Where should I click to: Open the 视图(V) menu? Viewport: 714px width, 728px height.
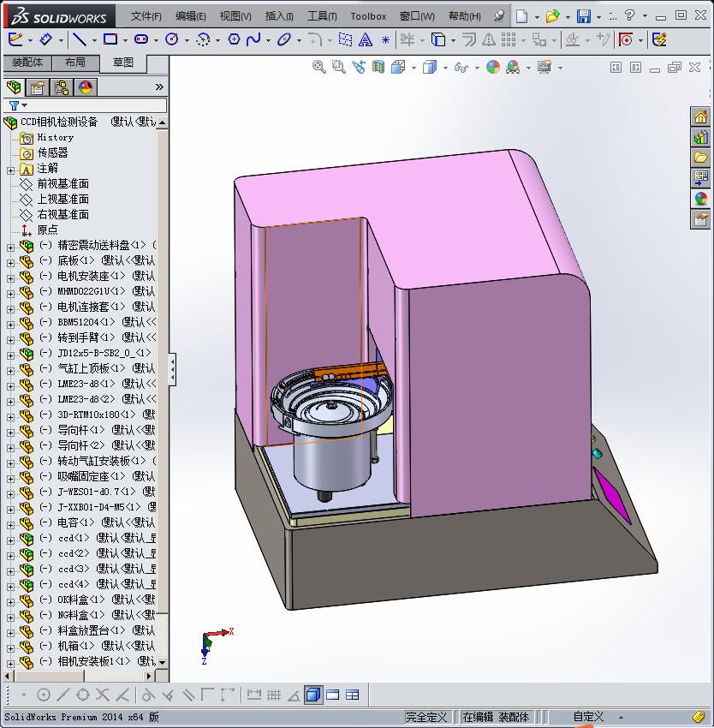[235, 16]
